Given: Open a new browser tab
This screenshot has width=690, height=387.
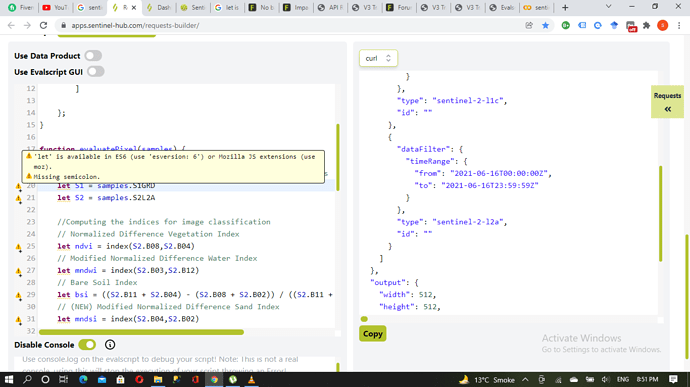Looking at the screenshot, I should pos(565,7).
